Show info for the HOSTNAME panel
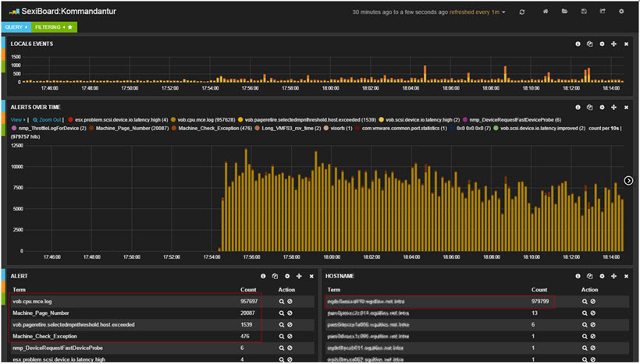The image size is (640, 364). pyautogui.click(x=578, y=277)
